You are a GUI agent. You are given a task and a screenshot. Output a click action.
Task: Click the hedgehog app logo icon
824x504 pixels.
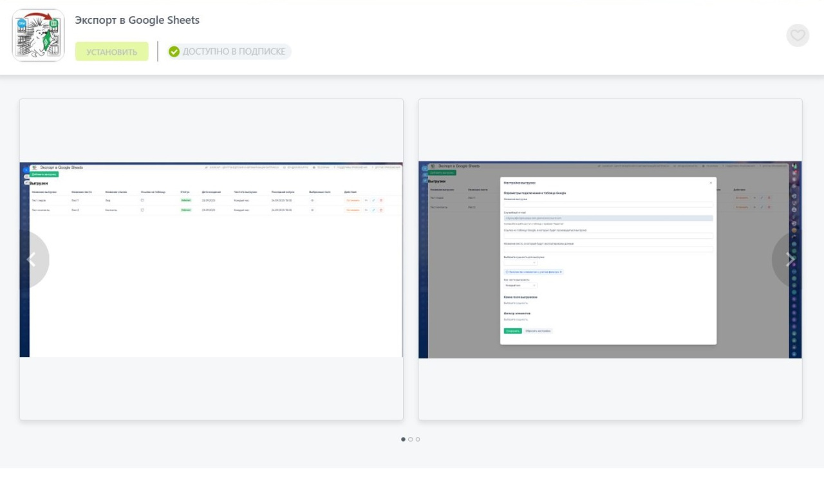pyautogui.click(x=38, y=35)
